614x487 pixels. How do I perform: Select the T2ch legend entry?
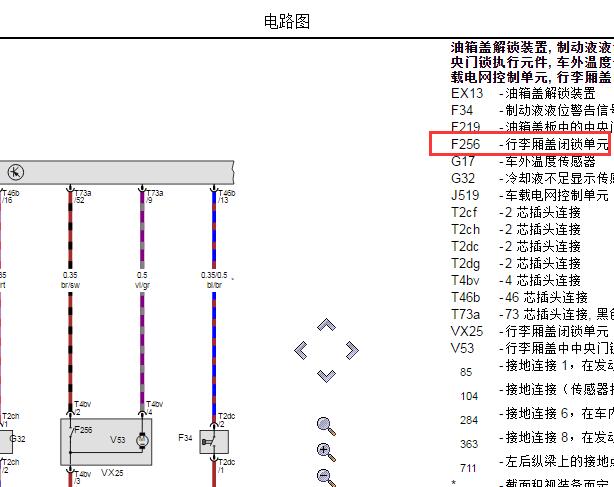[516, 229]
